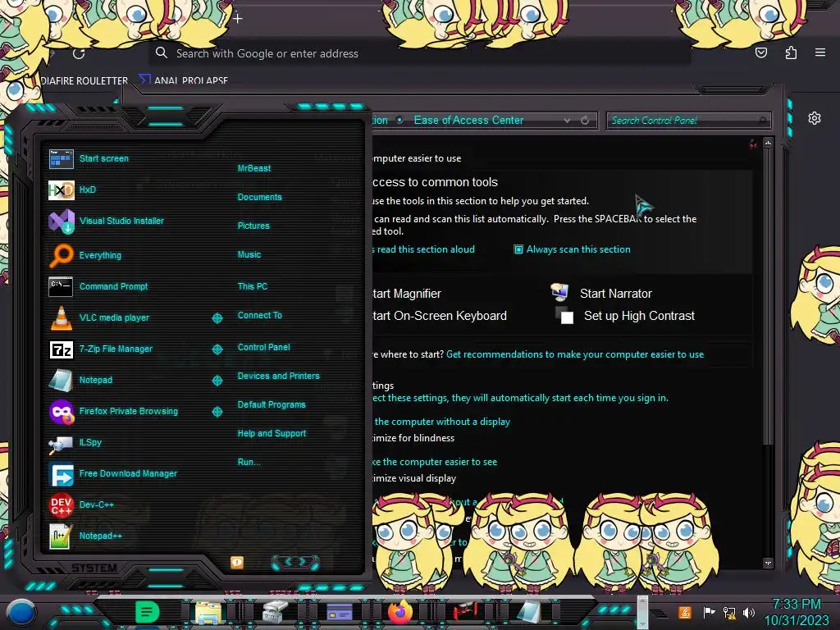840x630 pixels.
Task: Open Pictures from start menu
Action: click(x=253, y=226)
